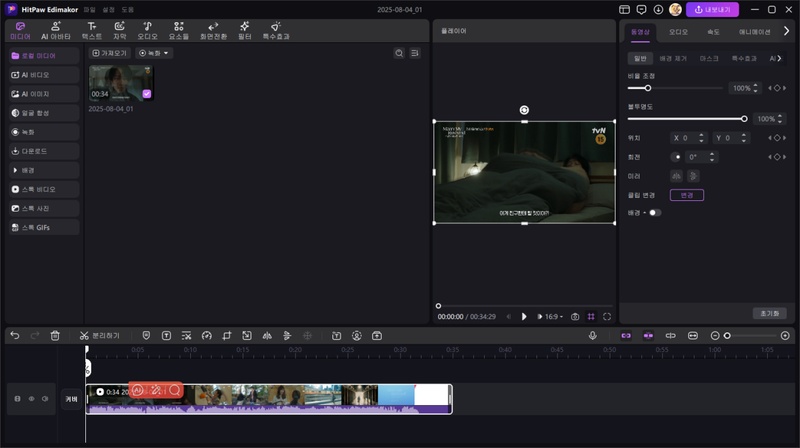Open the layout icon in title bar
The width and height of the screenshot is (800, 448).
point(624,10)
